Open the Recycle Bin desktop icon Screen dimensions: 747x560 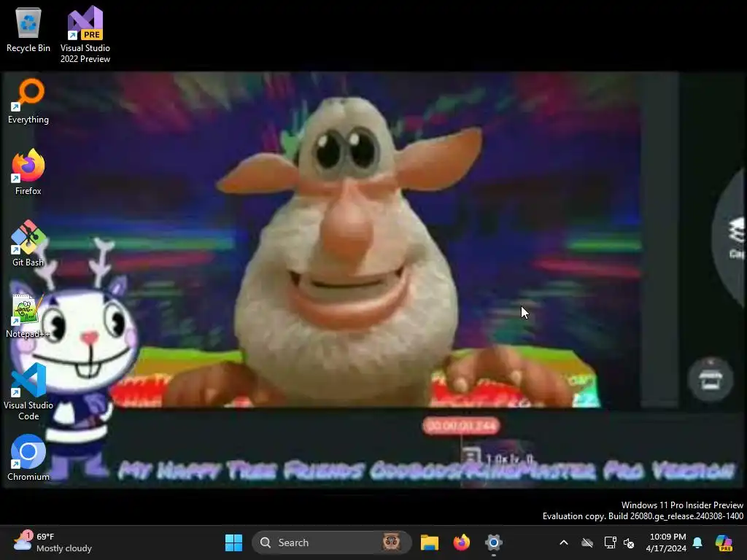tap(28, 29)
